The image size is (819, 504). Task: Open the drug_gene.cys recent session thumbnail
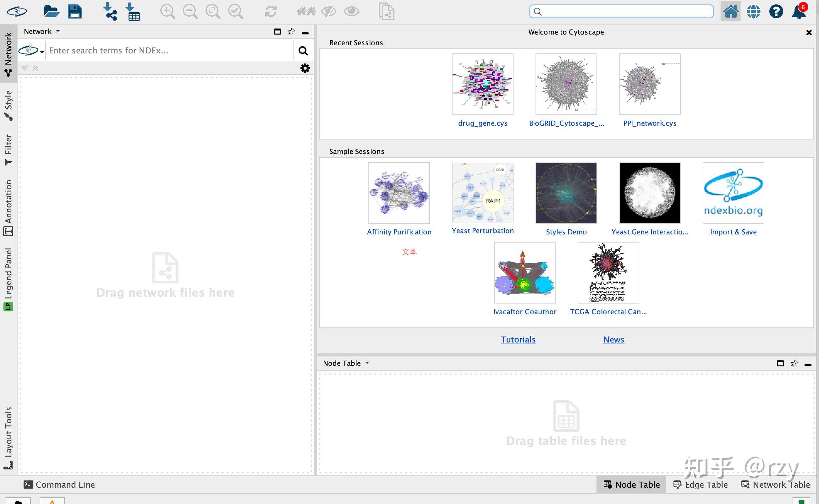(482, 84)
